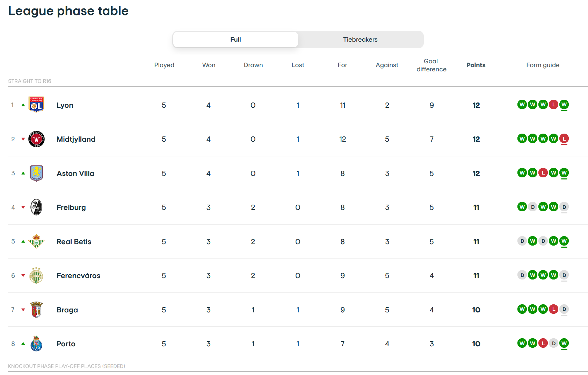
Task: Click the Freiburg club crest
Action: coord(36,207)
